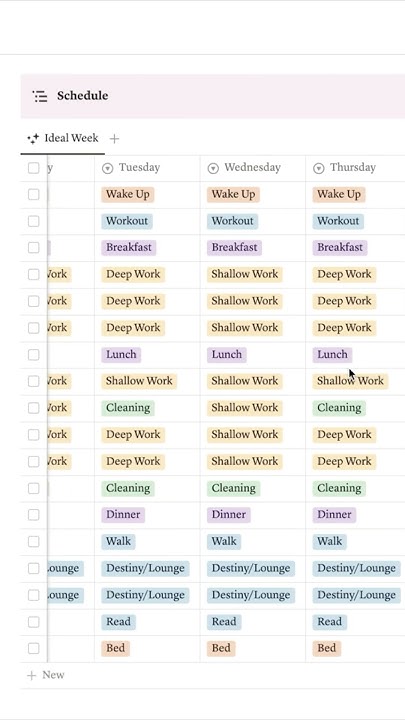Click the Schedule list icon
The width and height of the screenshot is (405, 720).
[x=40, y=96]
